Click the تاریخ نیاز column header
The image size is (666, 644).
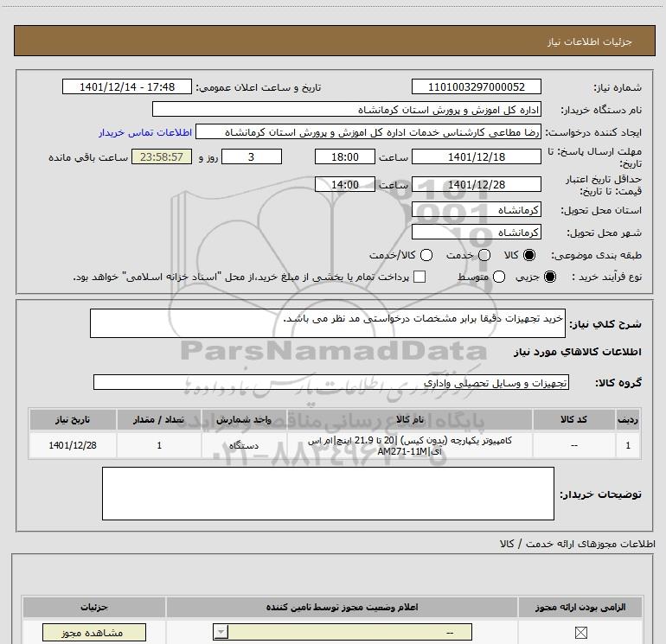tap(73, 419)
